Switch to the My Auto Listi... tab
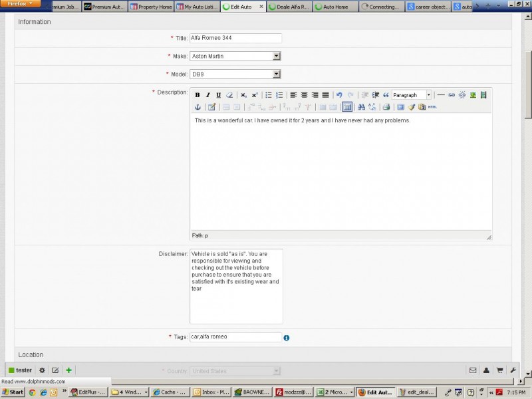Screen dimensions: 532x399 coord(198,7)
